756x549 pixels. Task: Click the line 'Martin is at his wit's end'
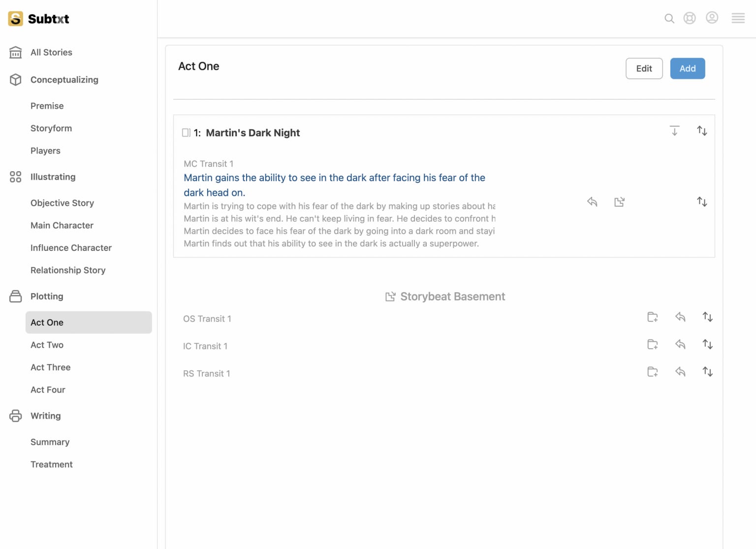pyautogui.click(x=339, y=218)
